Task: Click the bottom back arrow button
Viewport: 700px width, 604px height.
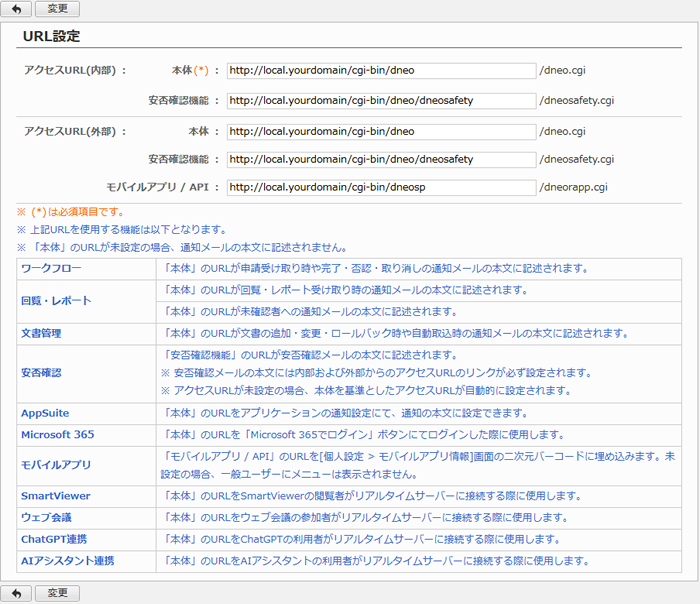Action: coord(16,593)
